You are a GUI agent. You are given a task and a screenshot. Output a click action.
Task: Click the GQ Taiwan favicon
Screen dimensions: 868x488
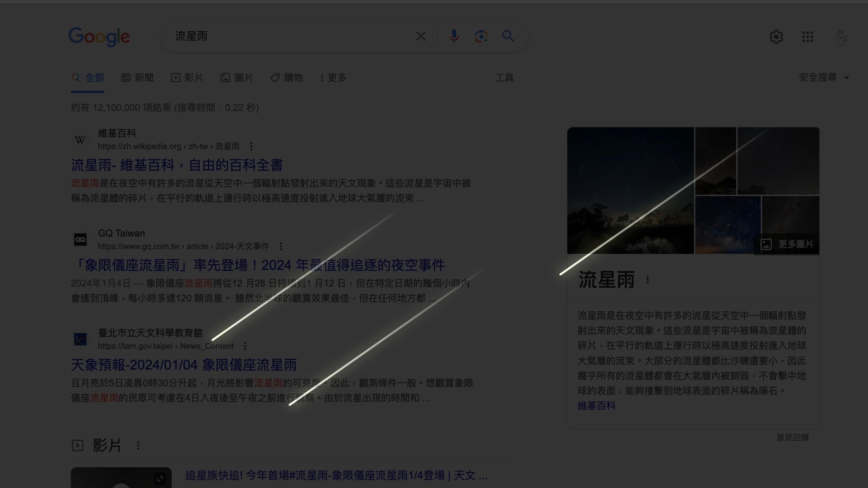pos(80,240)
